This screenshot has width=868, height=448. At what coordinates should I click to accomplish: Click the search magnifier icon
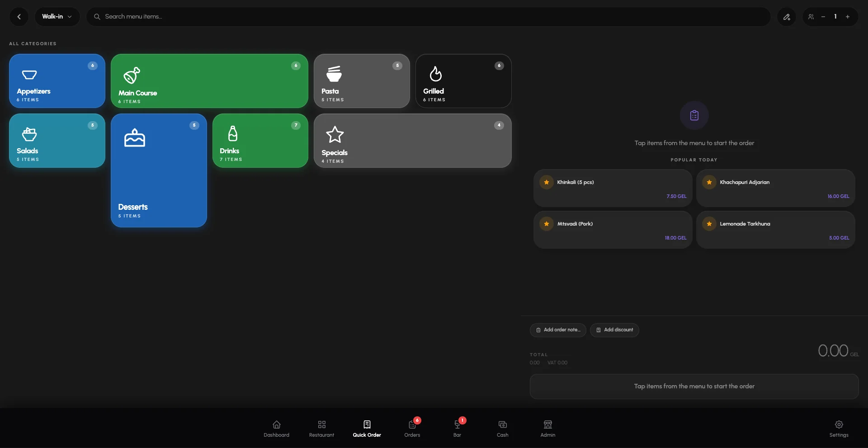click(97, 17)
